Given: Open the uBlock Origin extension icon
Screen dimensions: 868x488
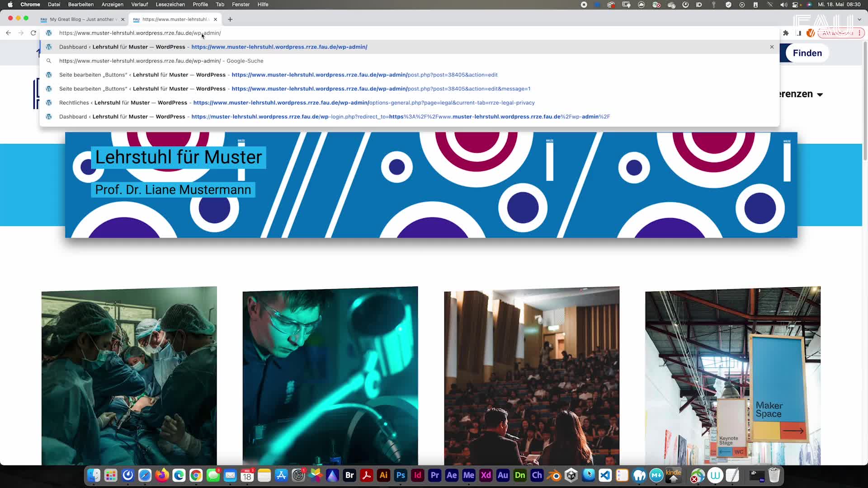Looking at the screenshot, I should coord(811,33).
